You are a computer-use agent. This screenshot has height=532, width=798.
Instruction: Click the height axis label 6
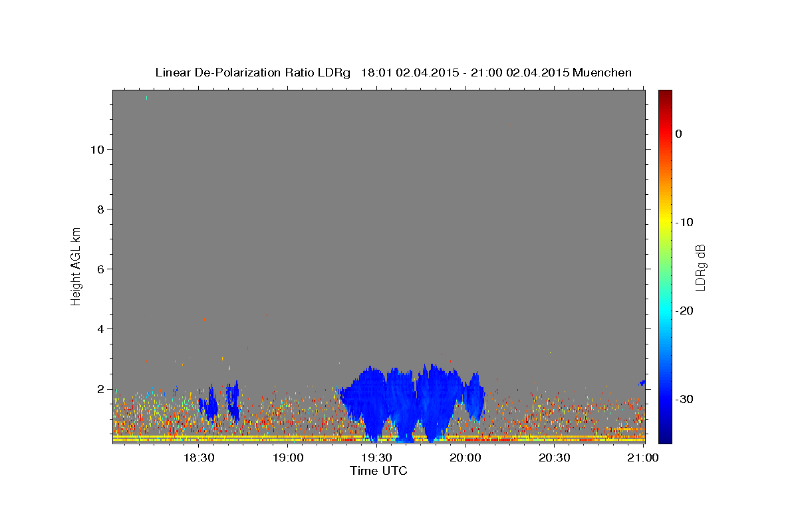[x=99, y=269]
